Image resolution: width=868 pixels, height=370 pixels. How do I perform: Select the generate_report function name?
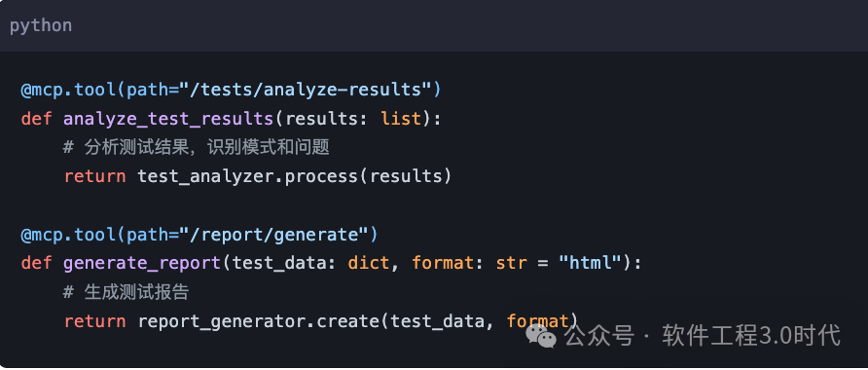pos(142,263)
